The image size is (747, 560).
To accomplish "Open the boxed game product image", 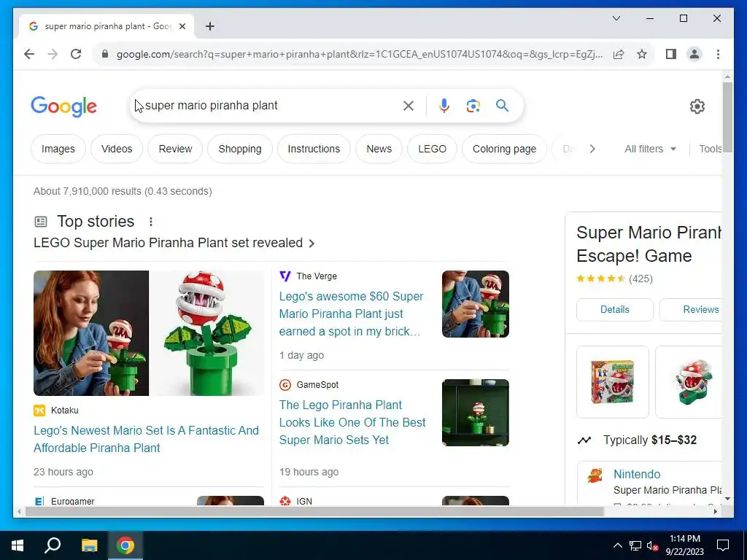I will pos(613,382).
